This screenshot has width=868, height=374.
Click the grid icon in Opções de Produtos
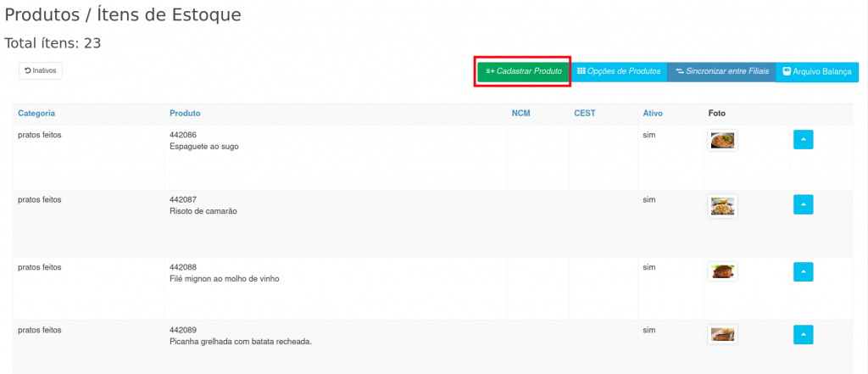pyautogui.click(x=581, y=72)
